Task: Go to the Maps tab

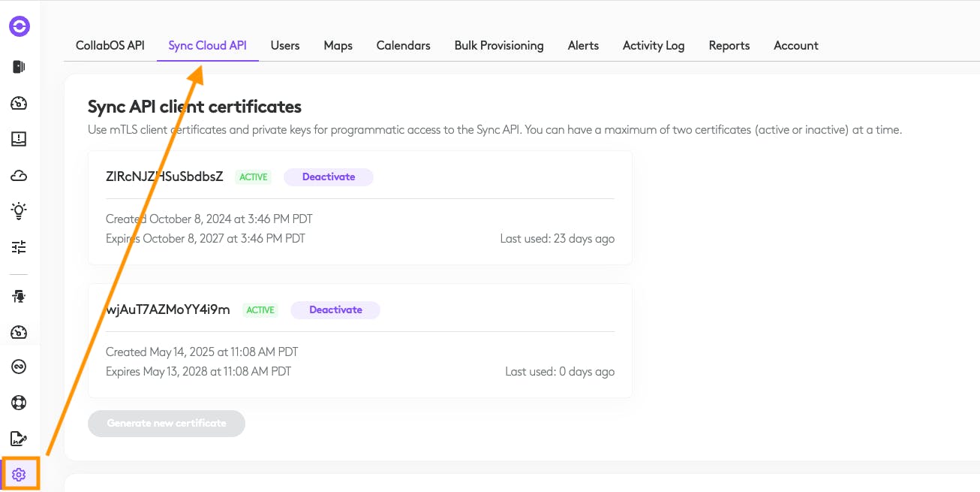Action: pos(338,45)
